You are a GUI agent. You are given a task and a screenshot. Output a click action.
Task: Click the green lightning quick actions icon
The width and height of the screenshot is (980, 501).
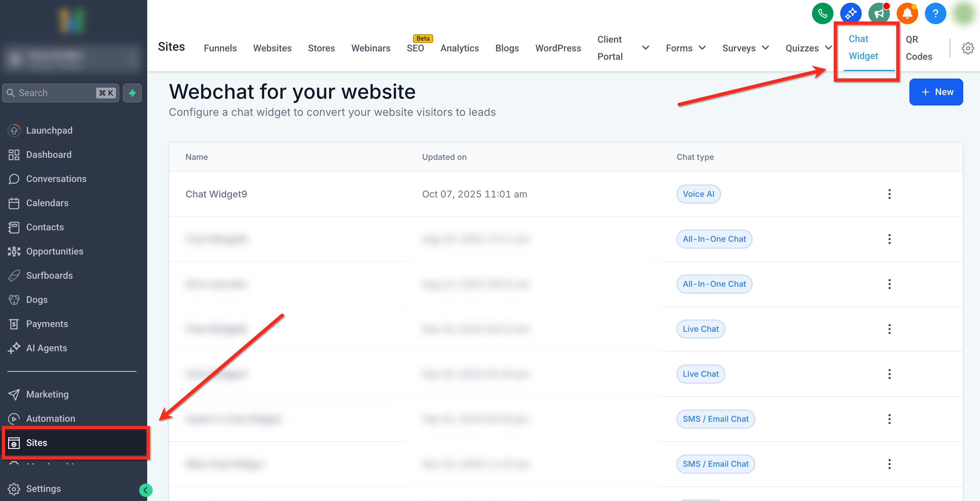click(x=132, y=93)
